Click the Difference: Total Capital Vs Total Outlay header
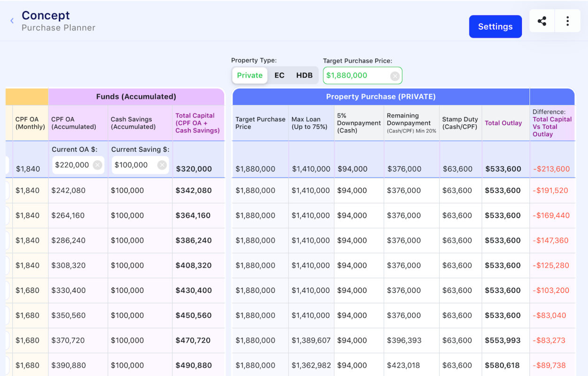Screen dimensions: 588x376 552,123
